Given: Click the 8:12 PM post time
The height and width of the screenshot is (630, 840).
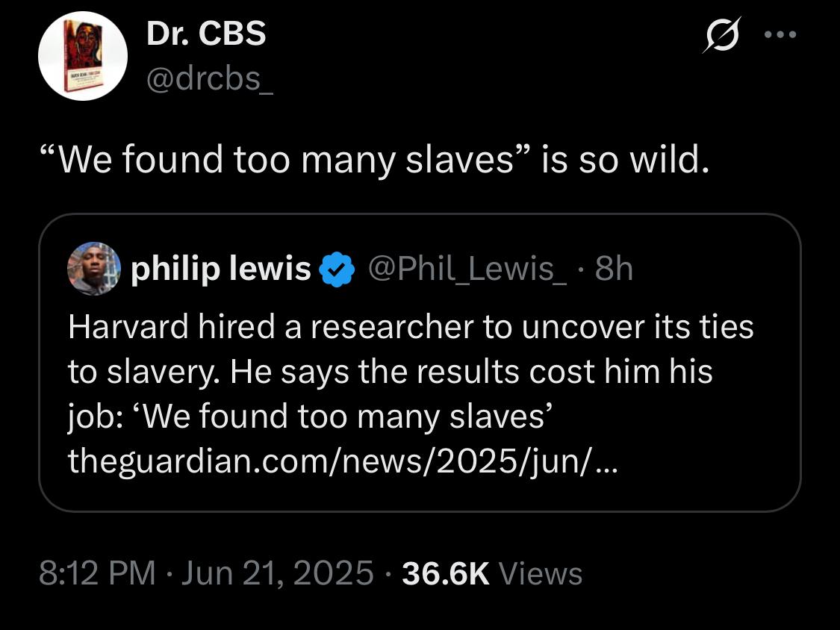Looking at the screenshot, I should (97, 573).
